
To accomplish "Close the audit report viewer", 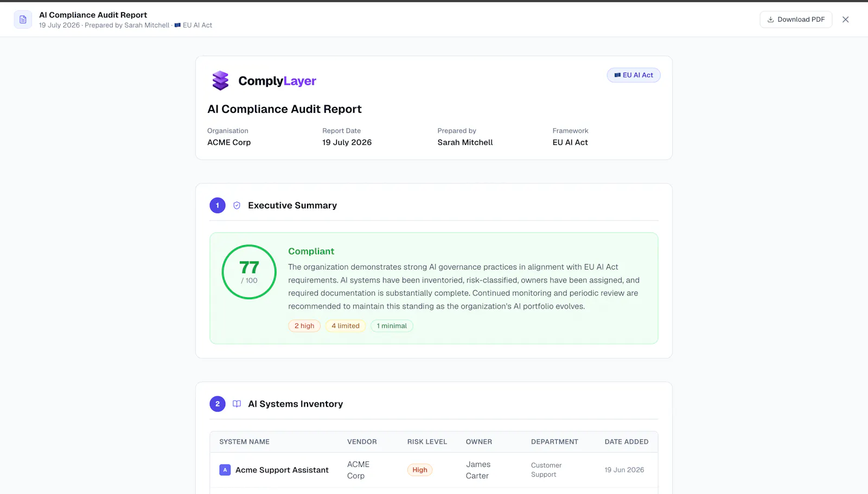I will [845, 20].
